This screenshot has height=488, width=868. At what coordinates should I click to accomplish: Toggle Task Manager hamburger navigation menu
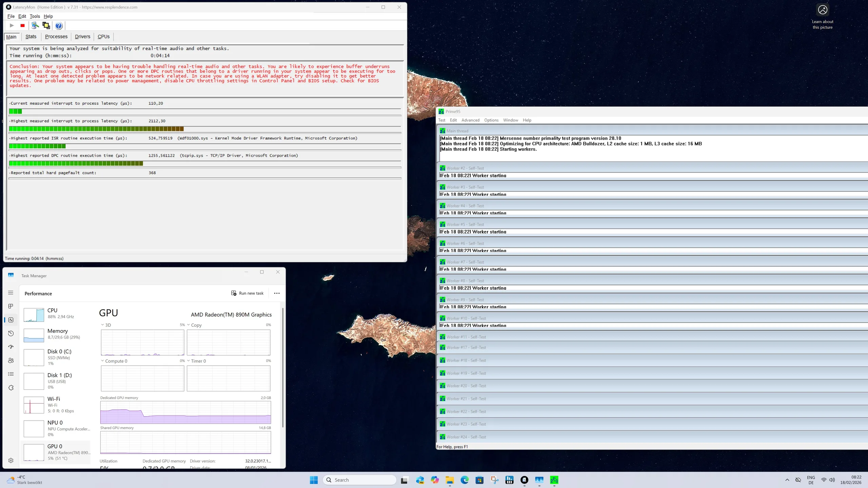(x=11, y=292)
